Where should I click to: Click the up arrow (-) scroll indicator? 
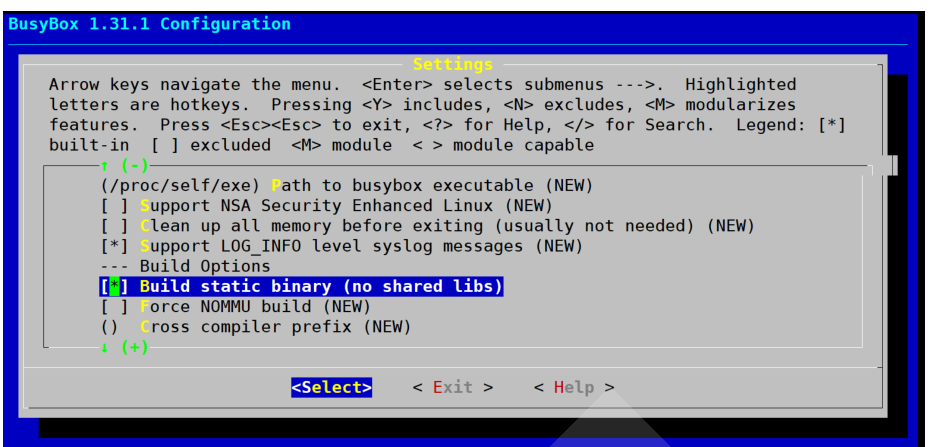tap(125, 165)
